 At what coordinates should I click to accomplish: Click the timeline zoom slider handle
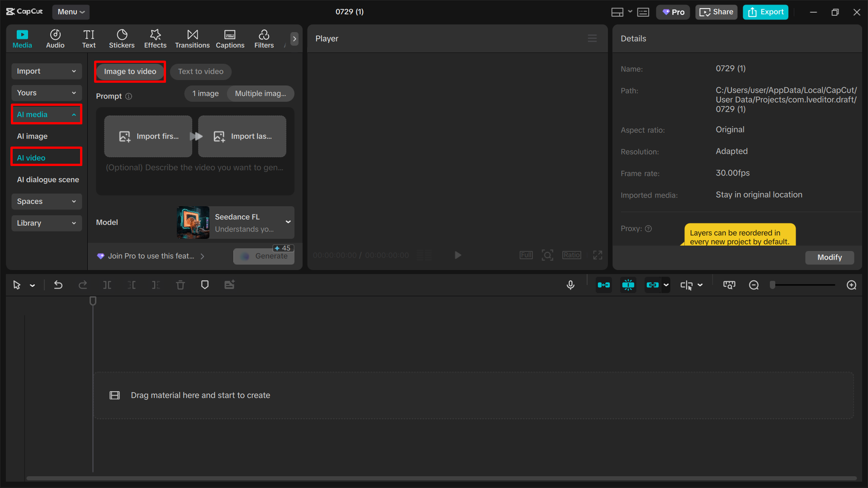click(772, 285)
